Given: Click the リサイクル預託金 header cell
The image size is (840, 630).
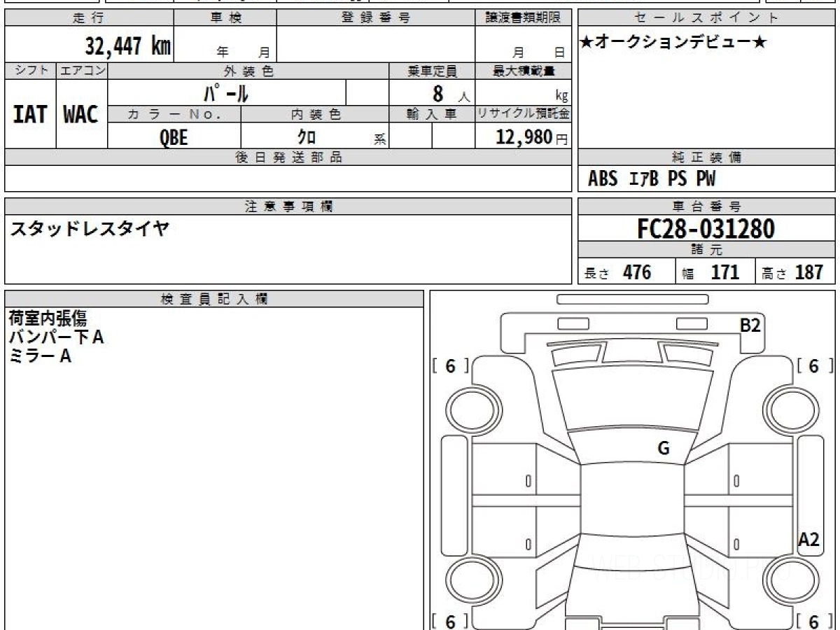Looking at the screenshot, I should pos(523,114).
